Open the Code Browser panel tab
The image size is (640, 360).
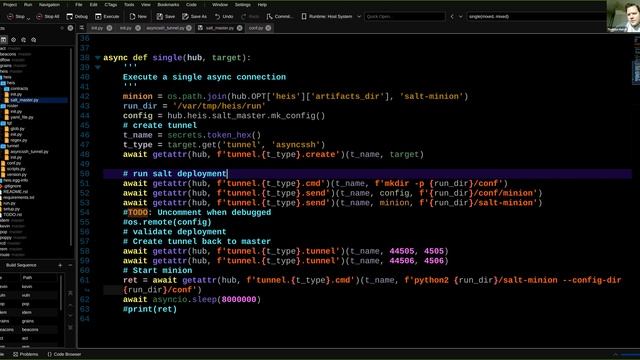64,354
